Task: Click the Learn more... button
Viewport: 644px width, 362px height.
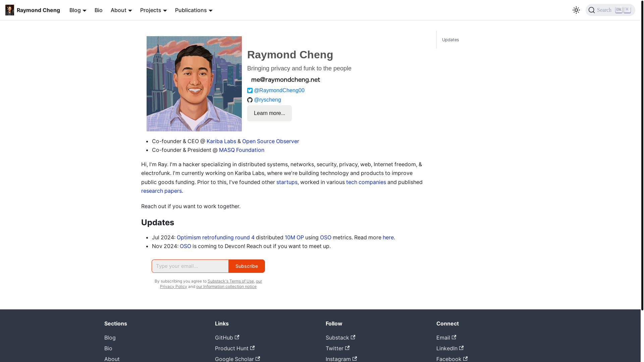Action: pos(269,113)
